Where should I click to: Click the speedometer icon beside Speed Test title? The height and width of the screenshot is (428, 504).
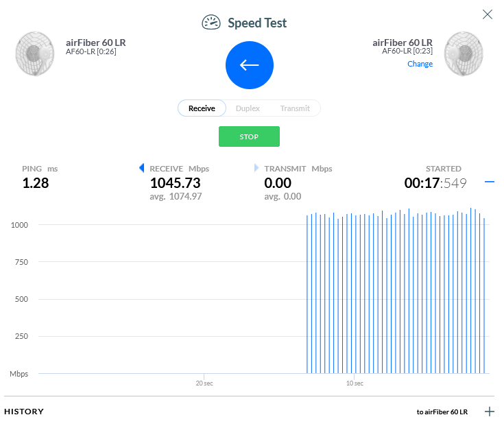[211, 23]
